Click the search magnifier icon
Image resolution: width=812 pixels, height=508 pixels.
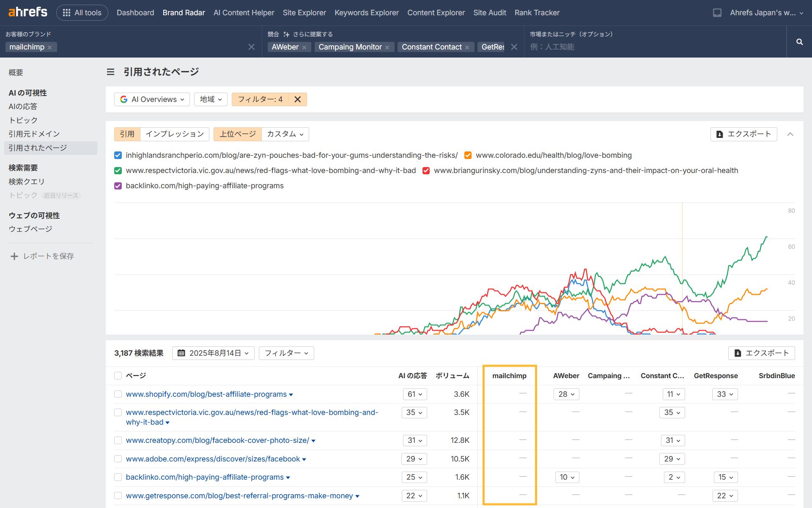(799, 42)
